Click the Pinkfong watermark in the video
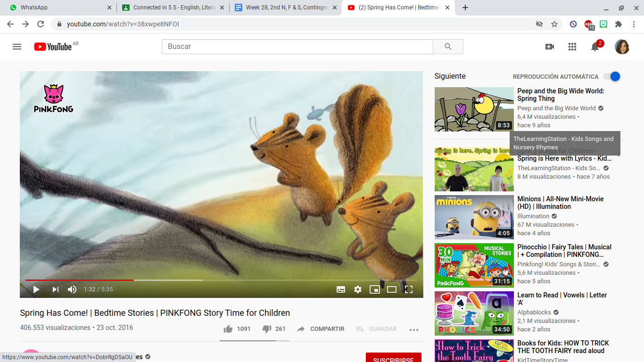The image size is (644, 362). pos(54,98)
